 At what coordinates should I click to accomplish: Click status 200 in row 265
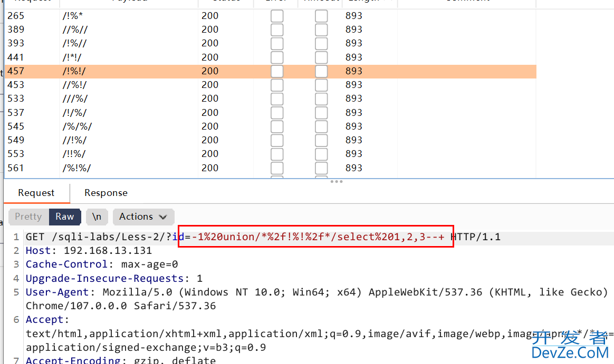click(210, 16)
